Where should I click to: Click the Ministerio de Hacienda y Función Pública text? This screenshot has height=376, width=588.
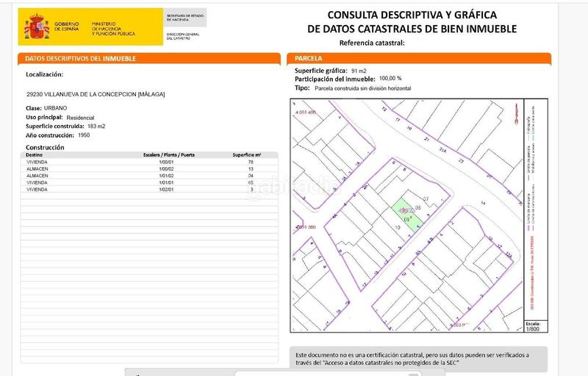114,29
